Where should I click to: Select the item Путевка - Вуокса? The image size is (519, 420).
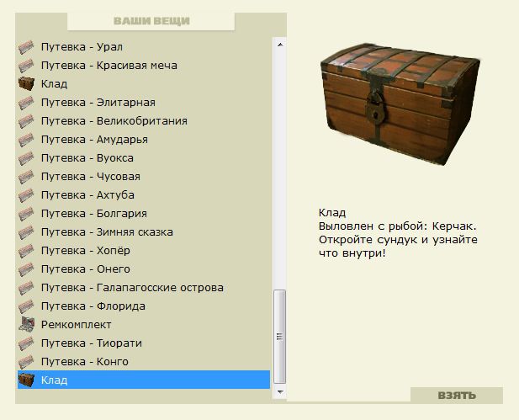87,158
